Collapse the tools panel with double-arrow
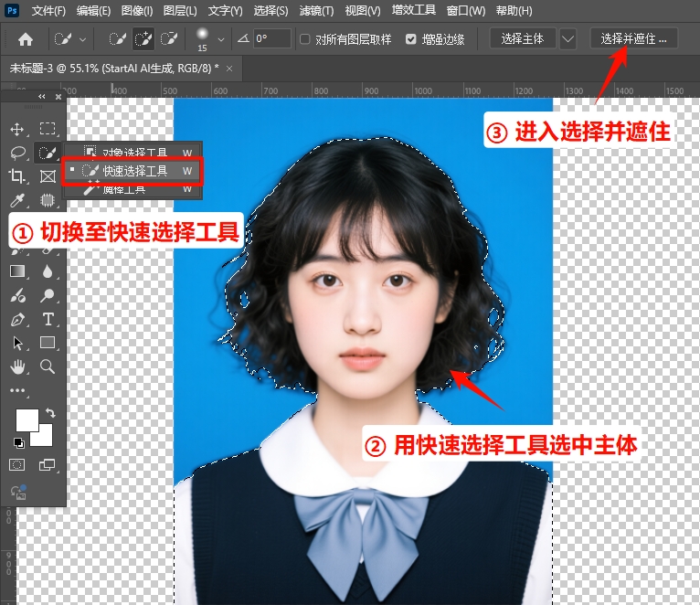700x605 pixels. pyautogui.click(x=41, y=97)
